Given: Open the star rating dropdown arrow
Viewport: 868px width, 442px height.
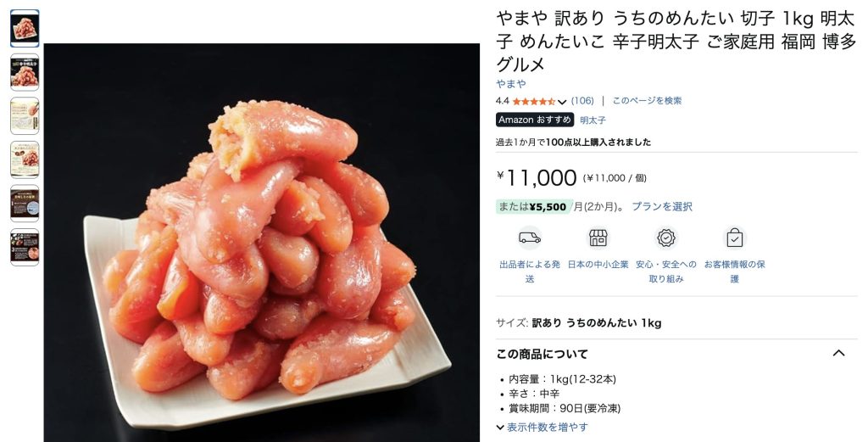Looking at the screenshot, I should (x=562, y=101).
